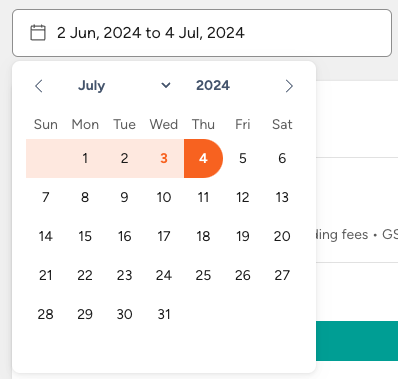Advance to next month with right arrow

pyautogui.click(x=289, y=86)
